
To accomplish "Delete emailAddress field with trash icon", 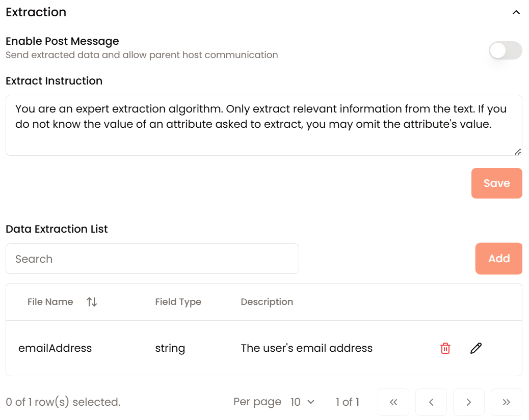I will pyautogui.click(x=445, y=348).
